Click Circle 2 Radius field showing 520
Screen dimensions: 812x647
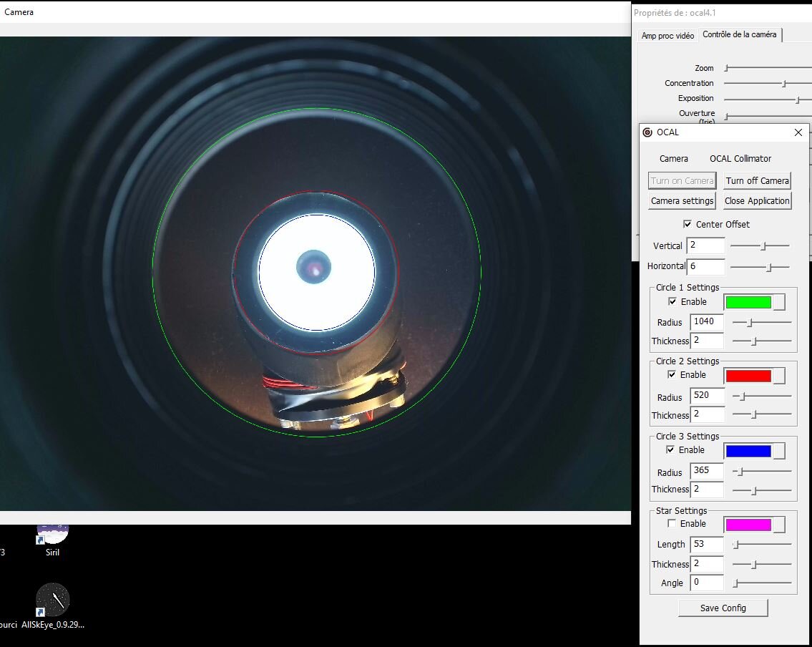(x=707, y=396)
